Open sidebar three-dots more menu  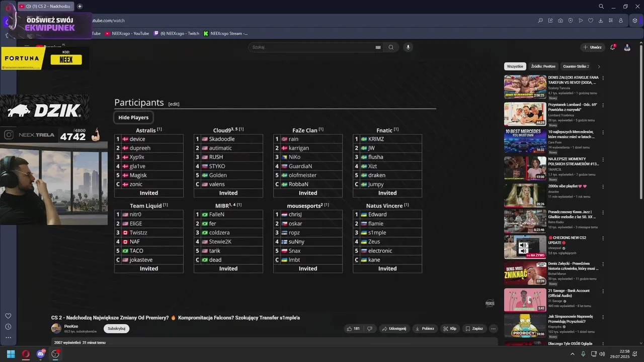[8, 337]
